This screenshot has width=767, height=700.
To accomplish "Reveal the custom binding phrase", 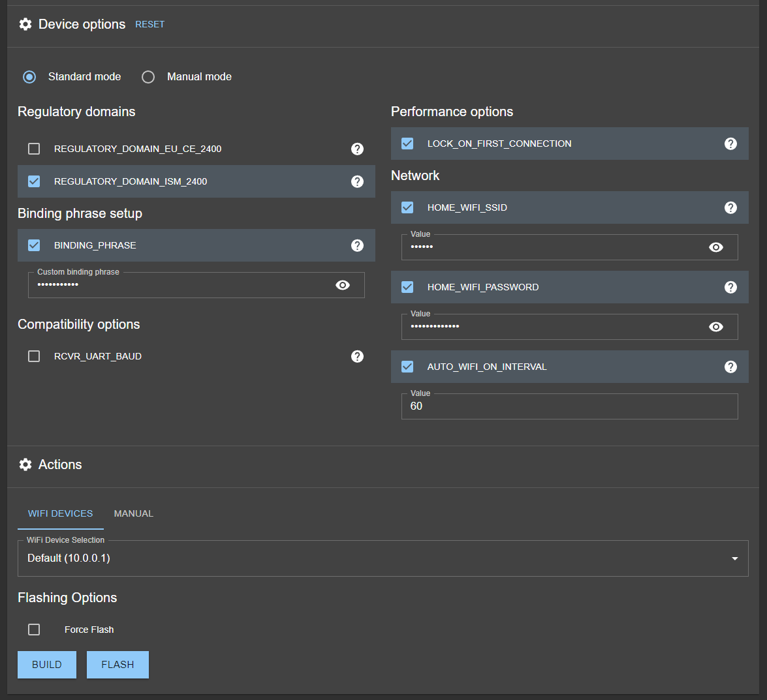I will click(343, 285).
